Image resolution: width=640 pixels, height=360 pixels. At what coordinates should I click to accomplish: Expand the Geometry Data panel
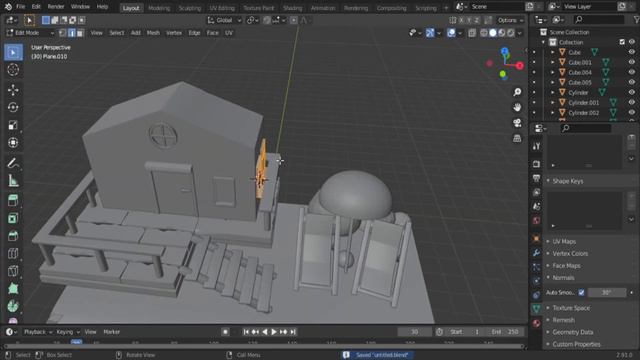(572, 332)
